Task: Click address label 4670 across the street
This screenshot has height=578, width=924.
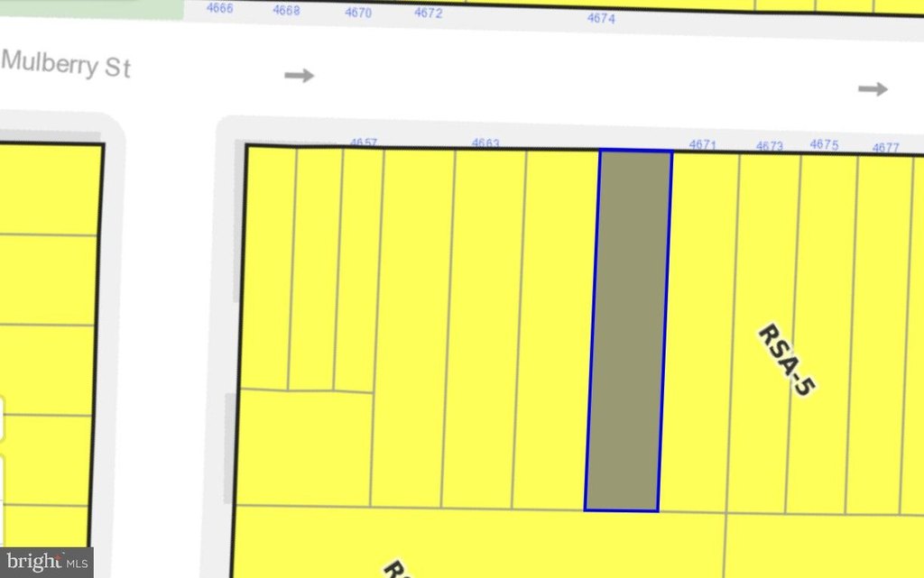Action: point(358,13)
